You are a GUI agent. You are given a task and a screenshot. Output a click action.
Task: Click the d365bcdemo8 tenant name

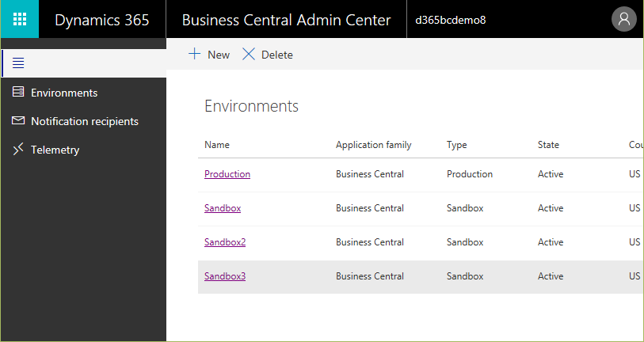[x=451, y=20]
